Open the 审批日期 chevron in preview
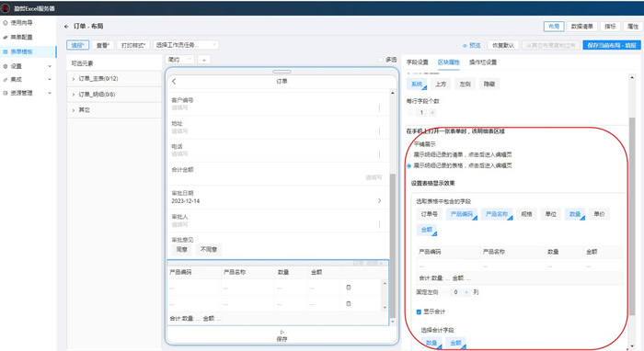The width and height of the screenshot is (644, 351). click(379, 200)
